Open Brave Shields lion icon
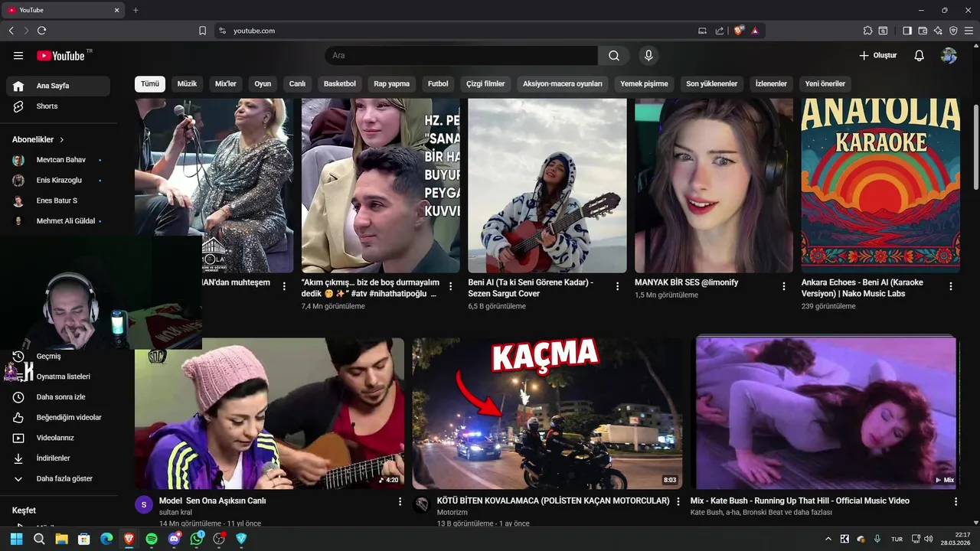 [x=739, y=31]
